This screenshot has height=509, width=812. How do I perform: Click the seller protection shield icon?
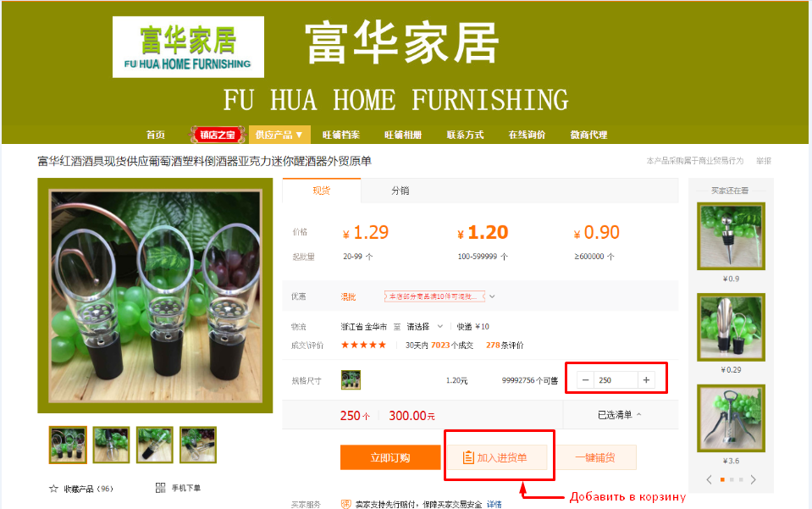click(x=346, y=504)
